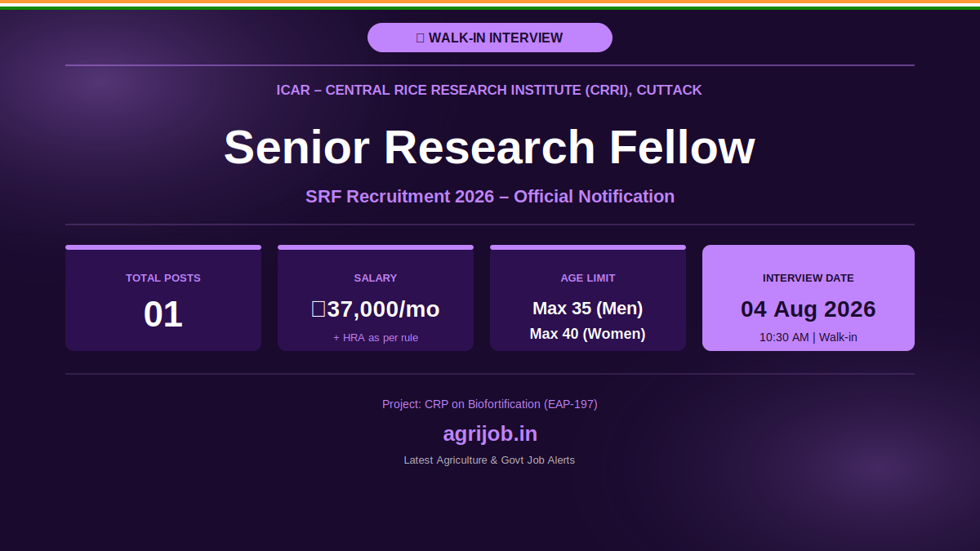Click SRF Recruitment 2026 – Official Notification subtitle
The width and height of the screenshot is (980, 551).
(490, 197)
